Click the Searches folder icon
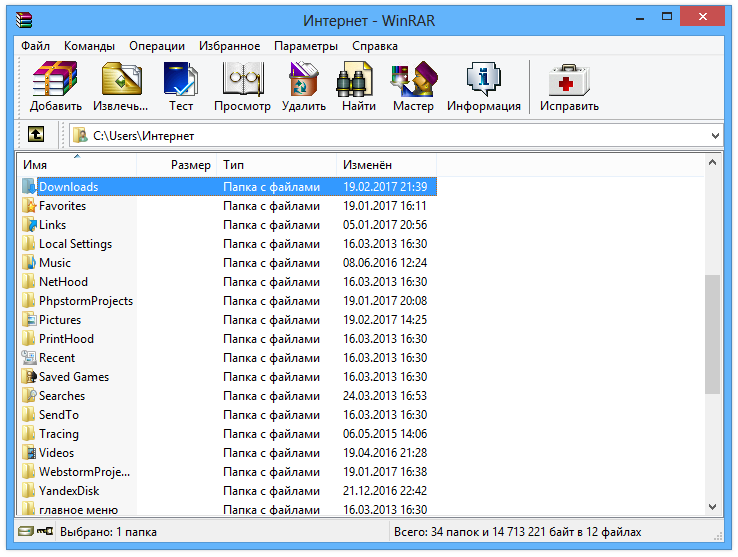The image size is (738, 557). click(29, 396)
